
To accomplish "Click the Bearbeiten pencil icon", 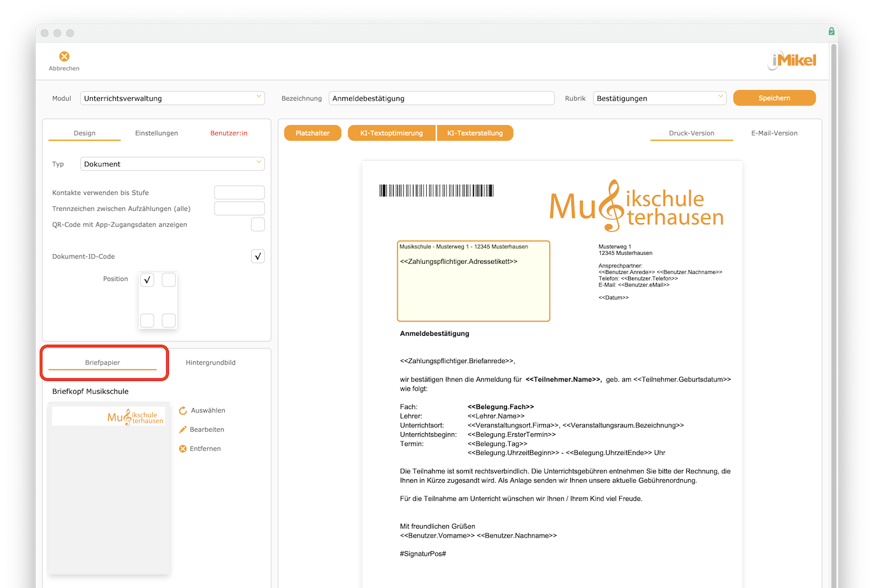I will pos(183,430).
